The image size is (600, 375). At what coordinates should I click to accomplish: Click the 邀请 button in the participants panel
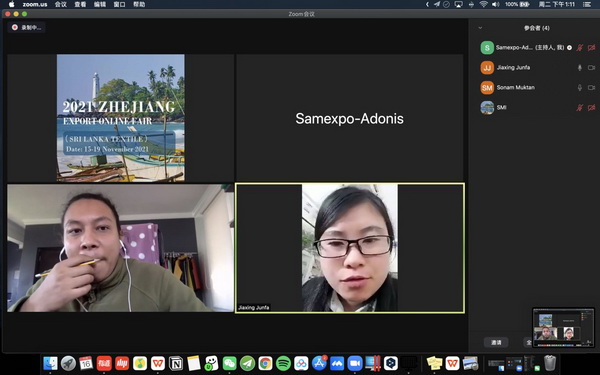pos(496,342)
